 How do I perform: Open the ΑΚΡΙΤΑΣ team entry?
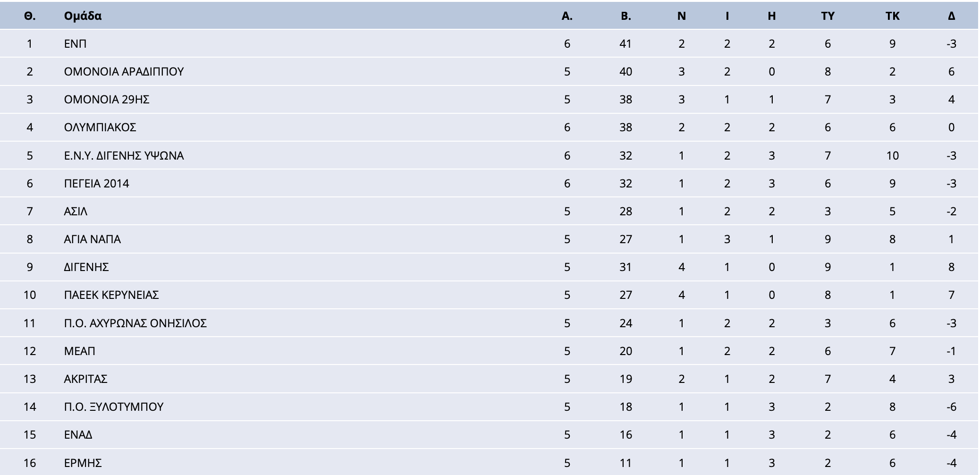pos(85,379)
